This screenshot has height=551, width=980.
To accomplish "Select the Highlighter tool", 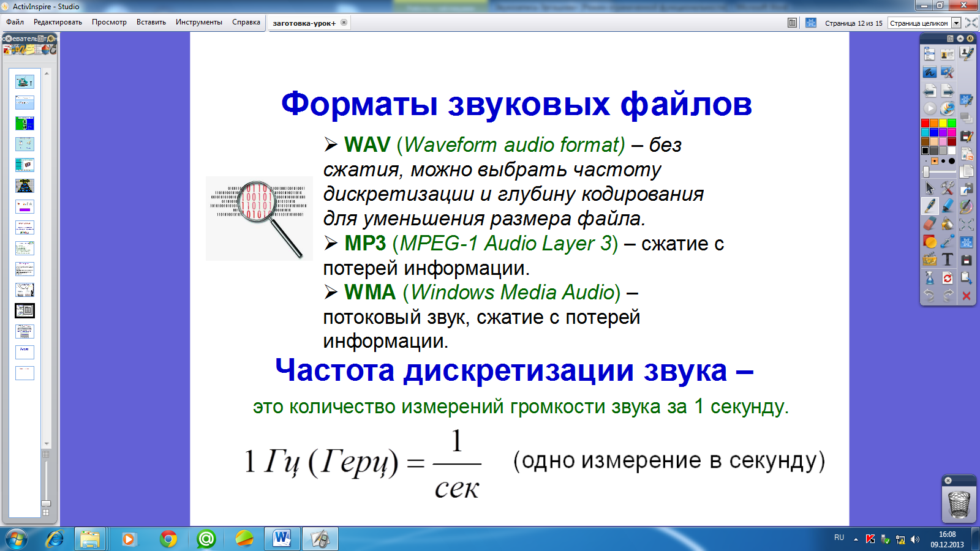I will [x=948, y=206].
